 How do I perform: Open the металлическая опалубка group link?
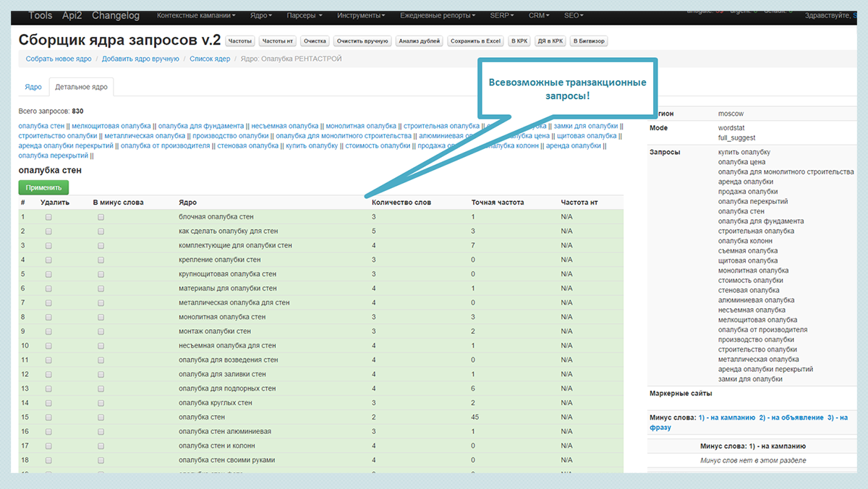pos(145,135)
